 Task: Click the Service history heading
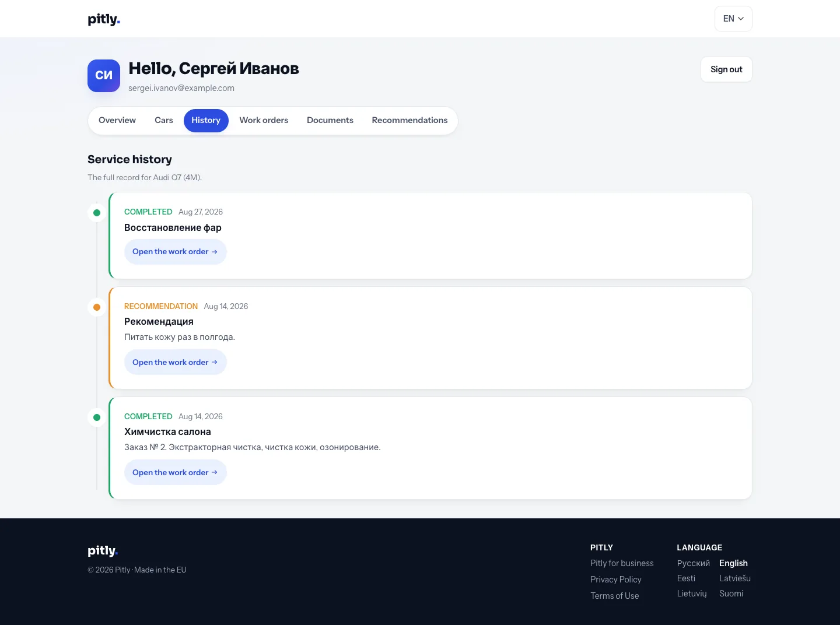(x=129, y=159)
